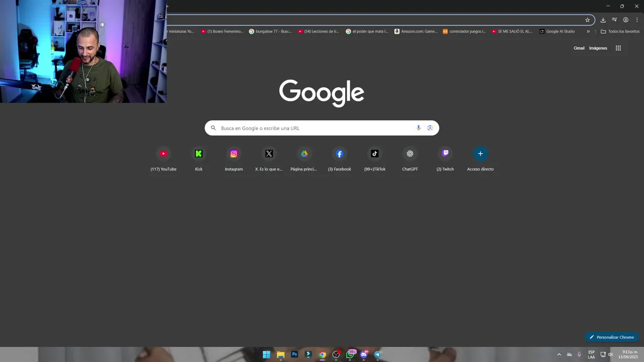The image size is (644, 362).
Task: Click the Personalizar Chrome button
Action: coord(611,337)
